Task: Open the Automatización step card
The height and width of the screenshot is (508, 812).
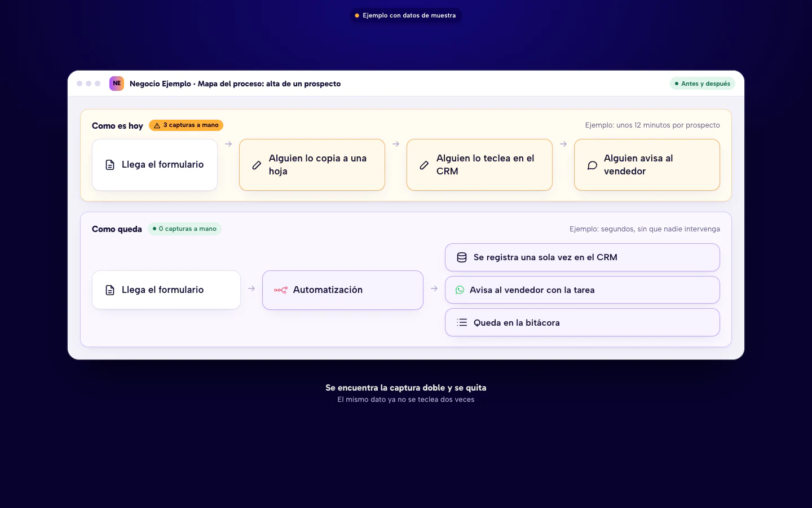Action: click(343, 290)
